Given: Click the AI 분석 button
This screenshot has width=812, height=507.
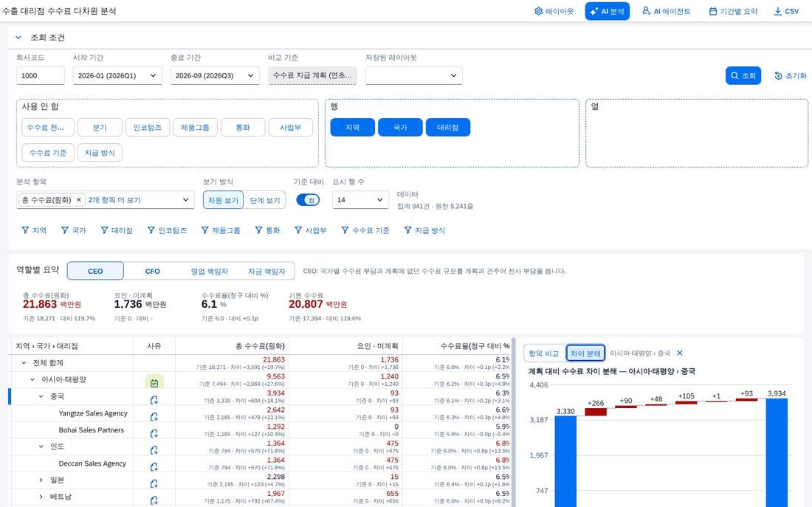Looking at the screenshot, I should point(607,11).
